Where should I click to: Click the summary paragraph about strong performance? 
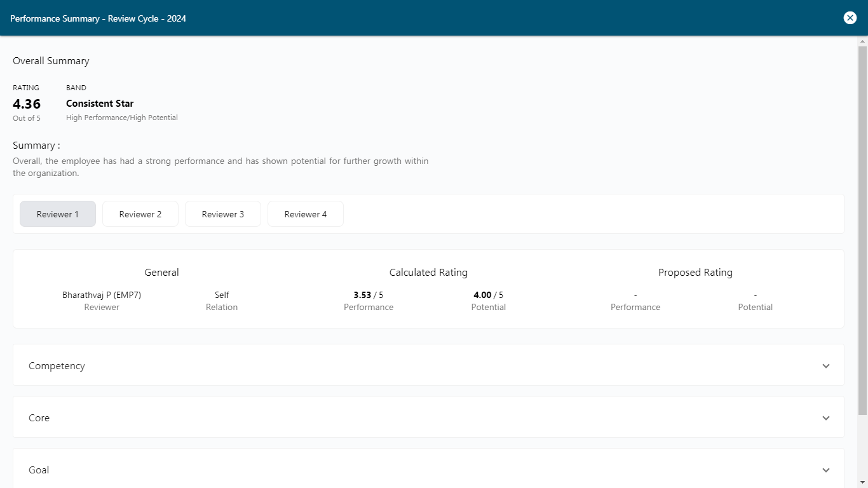tap(220, 167)
